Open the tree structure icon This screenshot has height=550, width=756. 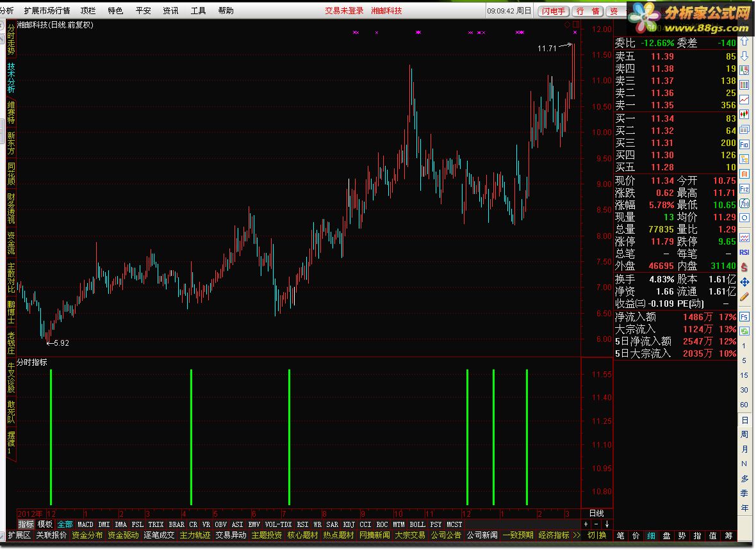[x=744, y=159]
